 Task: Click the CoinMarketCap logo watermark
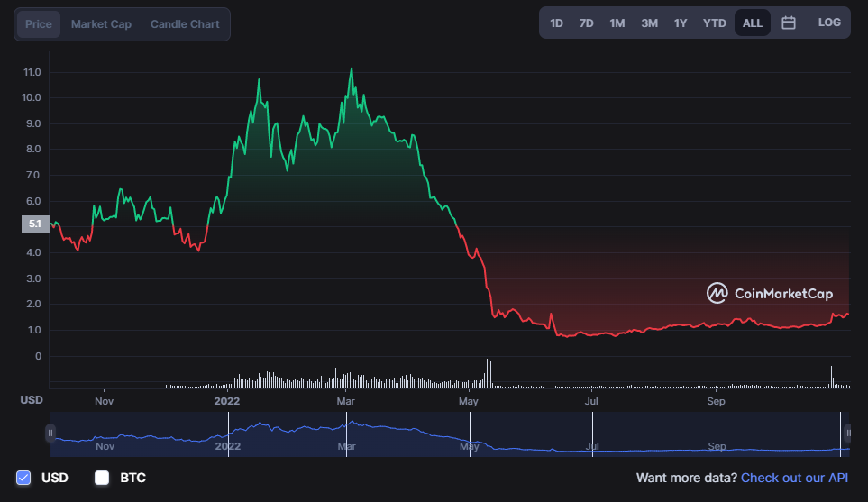(x=770, y=293)
